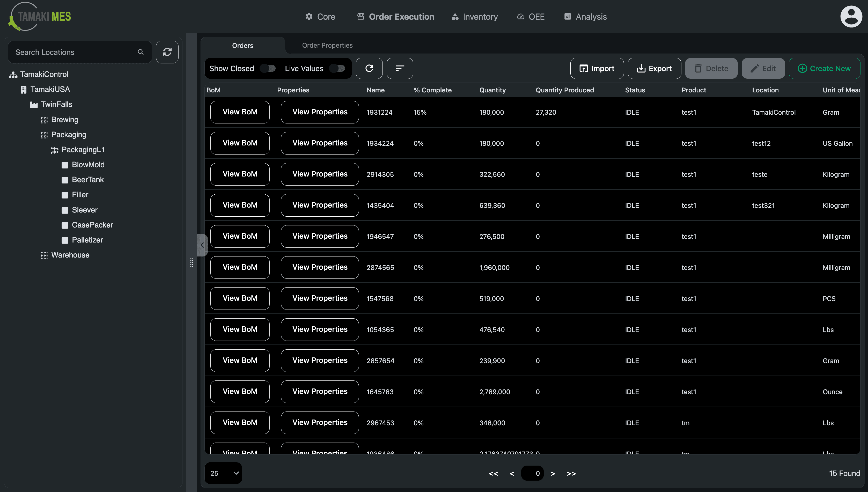Click the TwinFalls factory icon
The height and width of the screenshot is (492, 868).
click(34, 105)
